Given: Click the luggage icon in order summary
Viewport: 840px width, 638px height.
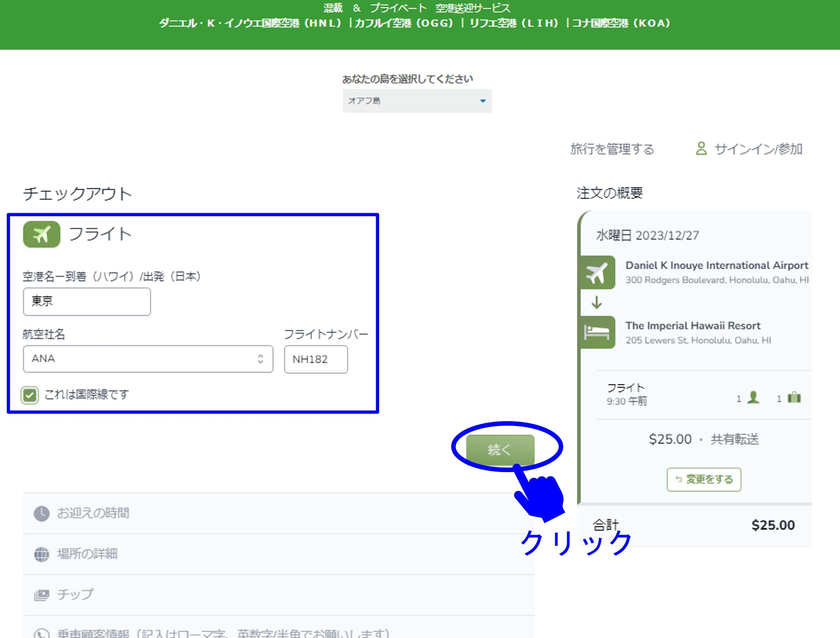Looking at the screenshot, I should click(x=794, y=398).
